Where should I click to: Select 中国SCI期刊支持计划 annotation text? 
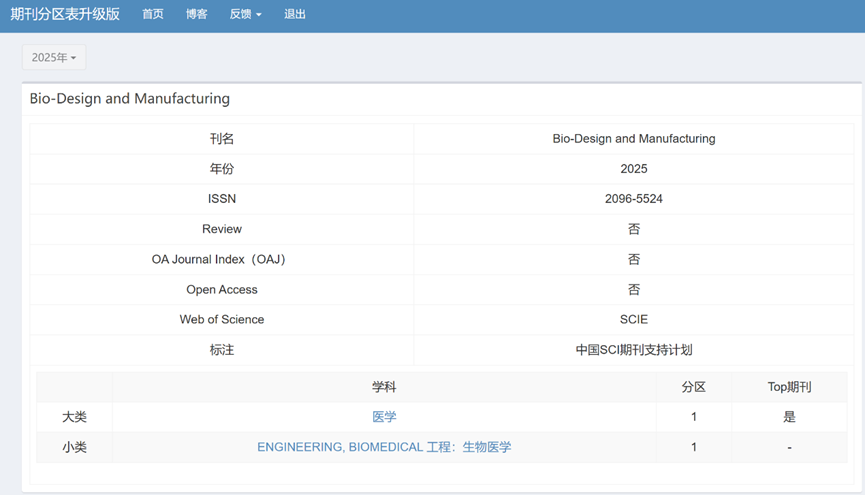[634, 350]
